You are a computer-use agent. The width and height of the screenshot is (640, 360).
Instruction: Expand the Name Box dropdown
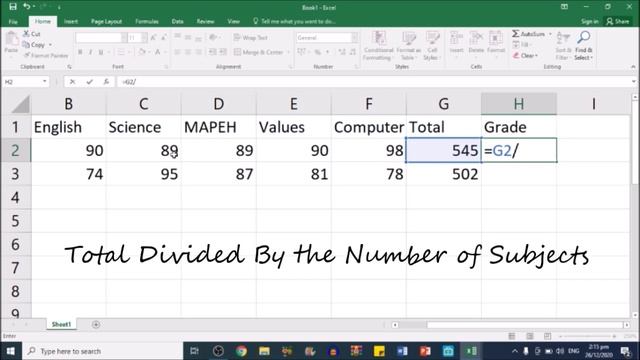(44, 82)
